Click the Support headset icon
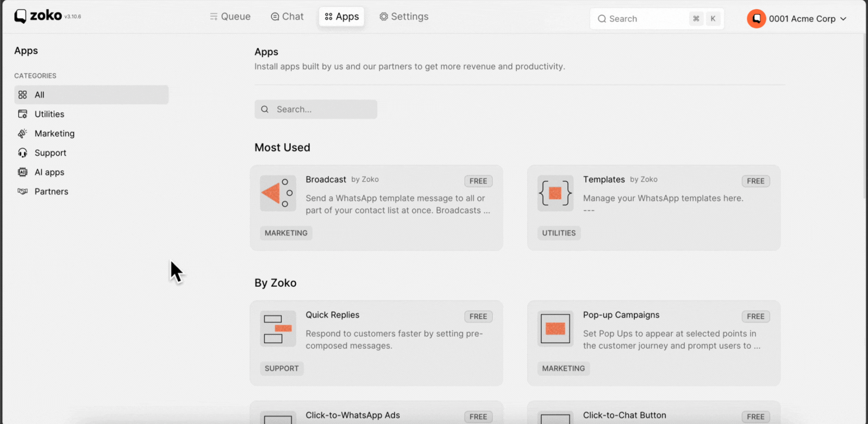This screenshot has width=868, height=424. [22, 153]
